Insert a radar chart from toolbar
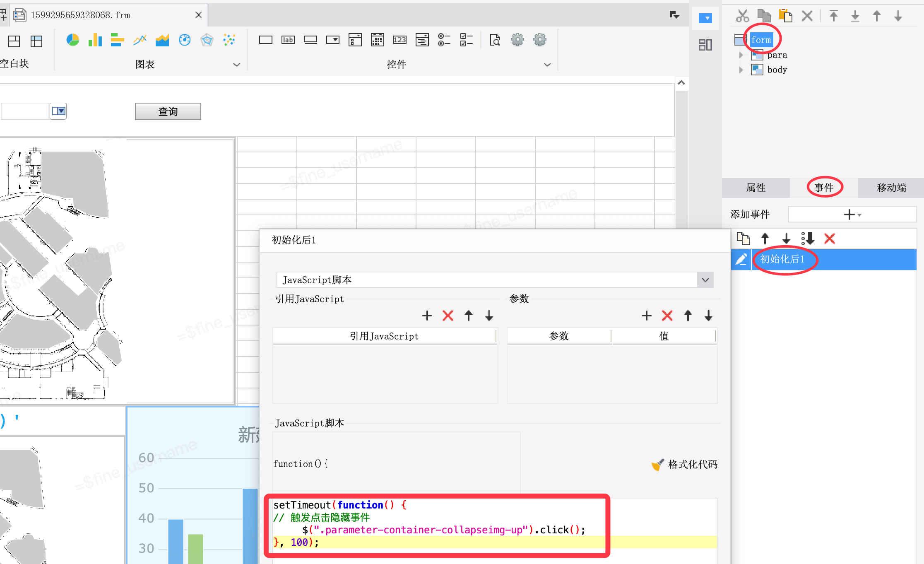Screen dimensions: 924x564 pos(207,40)
